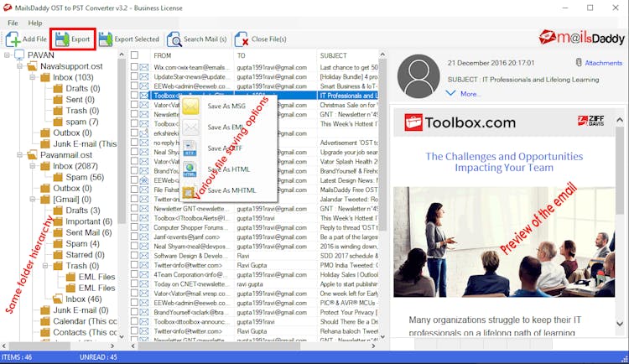Click the Spam (56) folder icon
629x364 pixels.
[58, 177]
